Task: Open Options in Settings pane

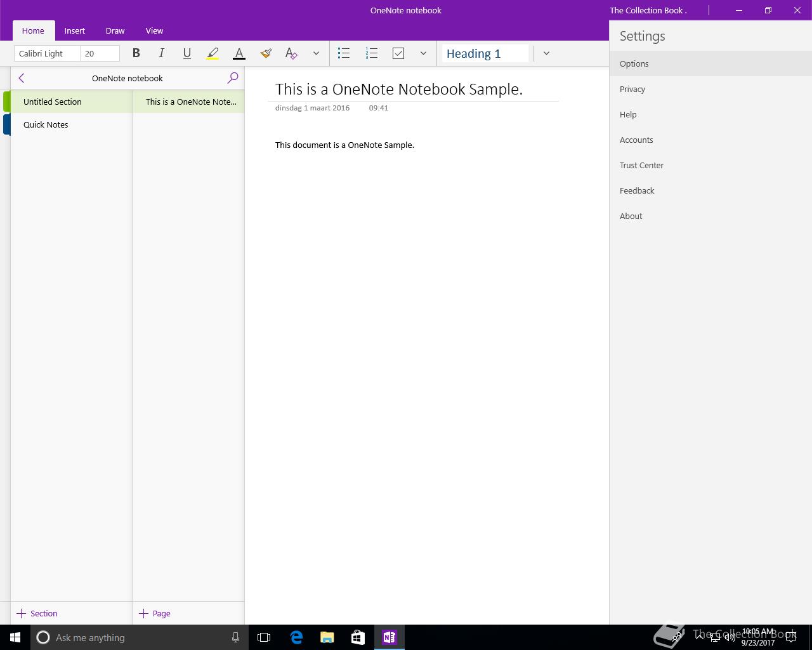Action: pyautogui.click(x=710, y=63)
